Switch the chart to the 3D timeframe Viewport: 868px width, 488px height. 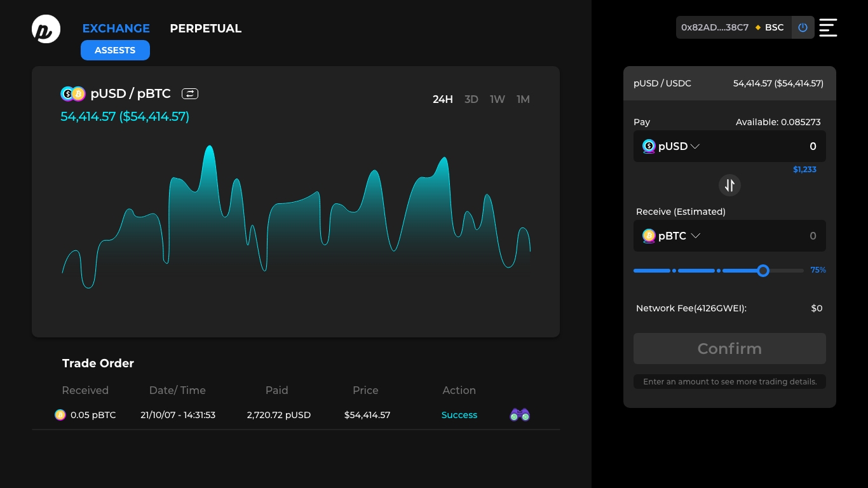point(471,99)
